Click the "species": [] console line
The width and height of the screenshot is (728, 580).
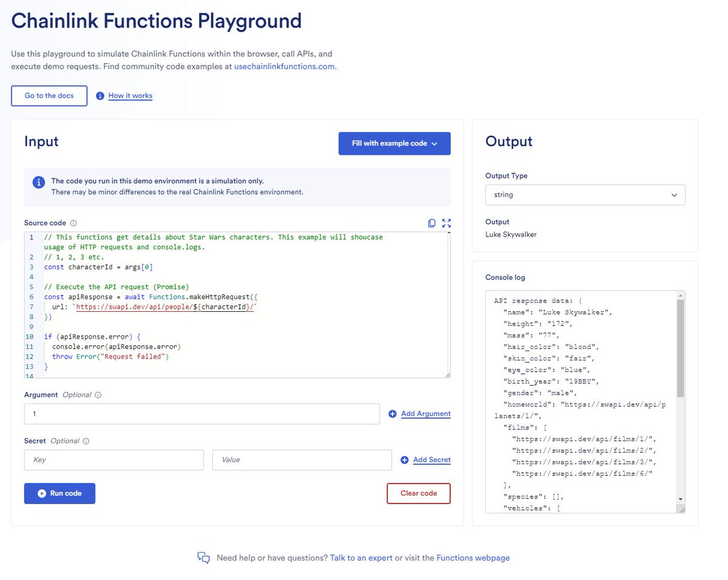click(534, 496)
